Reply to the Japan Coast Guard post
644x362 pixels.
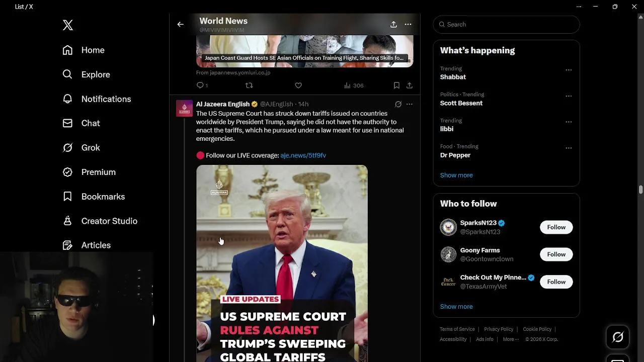coord(202,85)
